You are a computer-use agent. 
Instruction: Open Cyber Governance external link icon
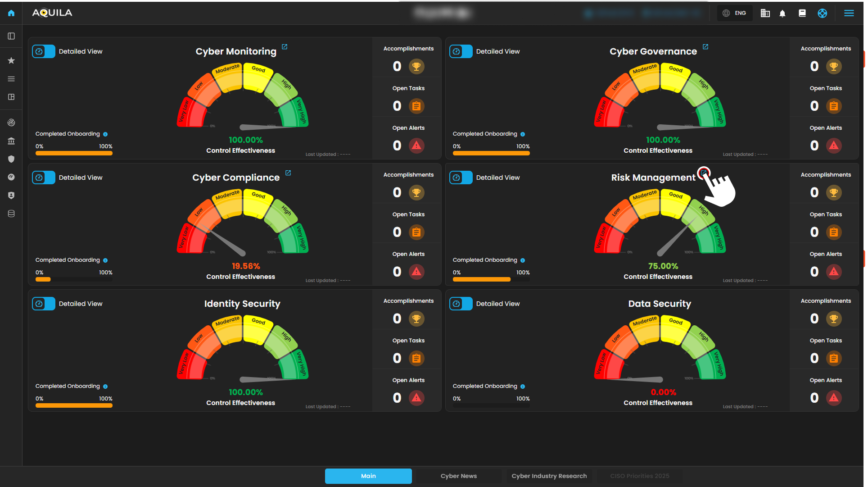tap(705, 47)
